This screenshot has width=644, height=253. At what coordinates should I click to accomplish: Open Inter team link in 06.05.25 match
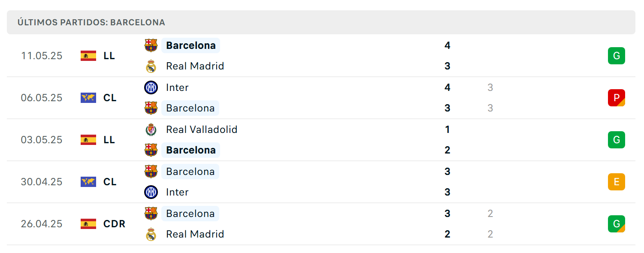pos(177,87)
